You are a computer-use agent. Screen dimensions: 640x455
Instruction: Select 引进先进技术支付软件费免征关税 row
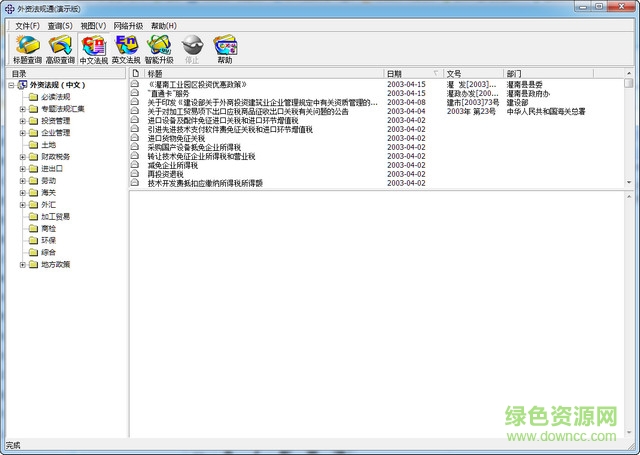point(230,129)
